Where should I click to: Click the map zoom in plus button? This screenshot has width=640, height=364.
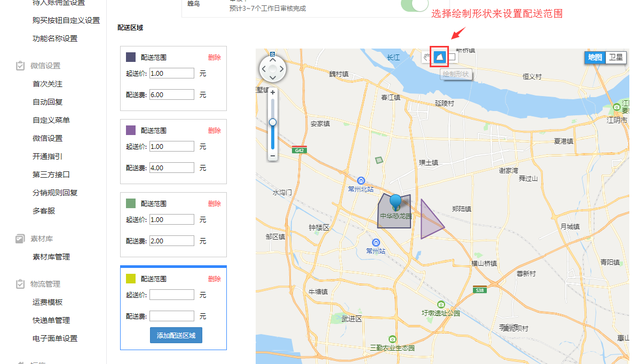[x=273, y=92]
